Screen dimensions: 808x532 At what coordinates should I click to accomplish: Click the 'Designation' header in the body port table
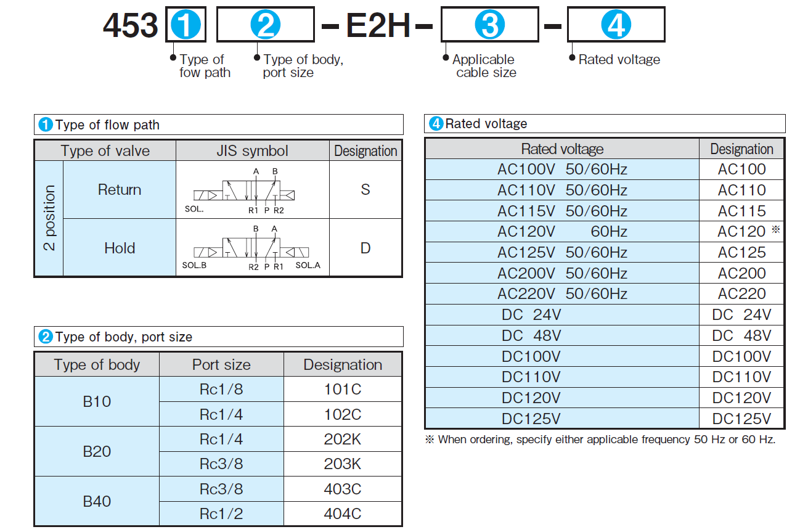[x=343, y=365]
